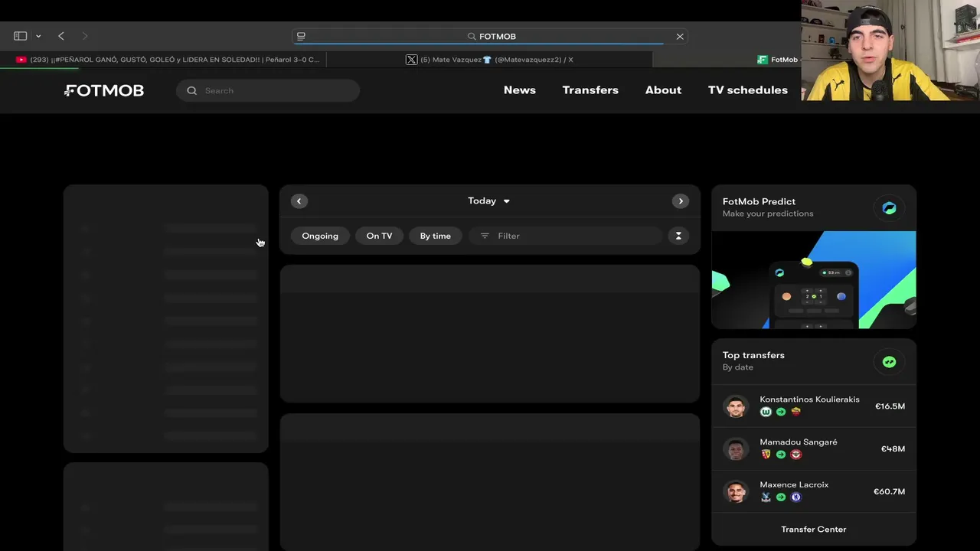Open the Mamadou Sangaré transfer name
This screenshot has height=551, width=980.
pyautogui.click(x=799, y=442)
